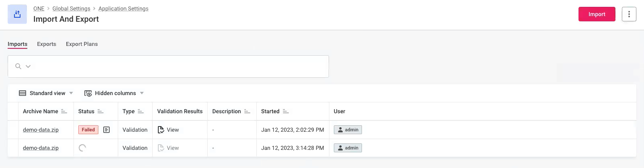This screenshot has height=168, width=644.
Task: Sort by Description column icon
Action: click(x=247, y=112)
